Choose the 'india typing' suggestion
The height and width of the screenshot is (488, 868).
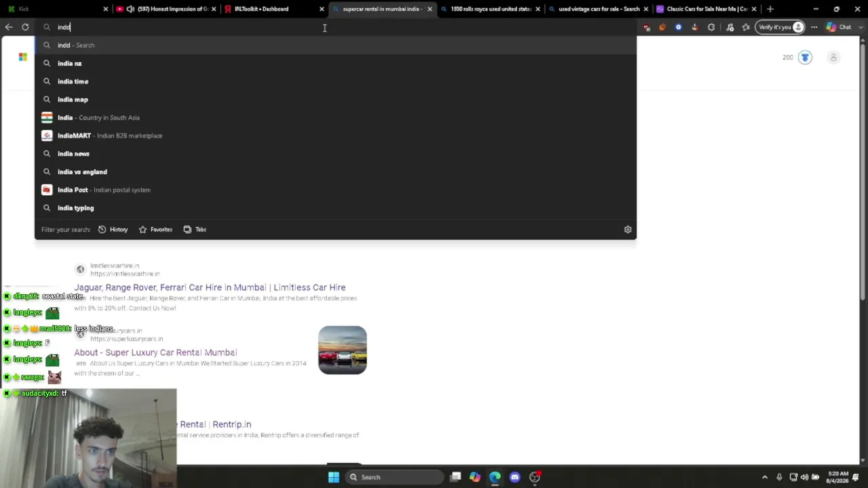coord(336,208)
